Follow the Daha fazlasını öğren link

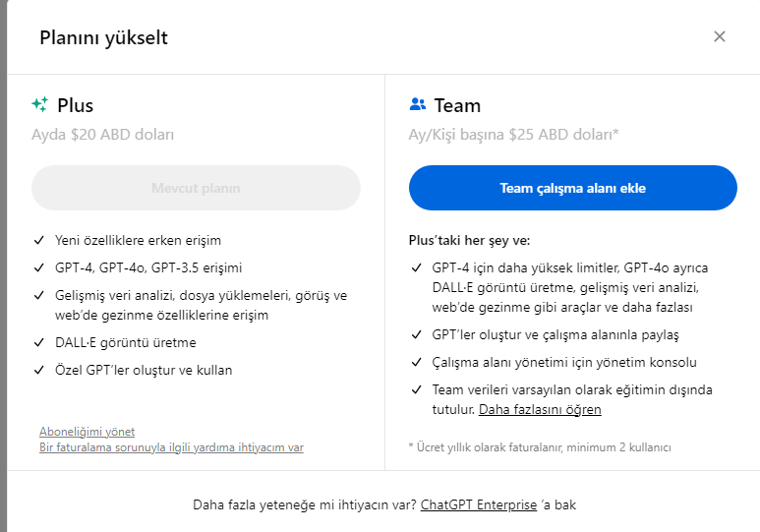[x=540, y=410]
